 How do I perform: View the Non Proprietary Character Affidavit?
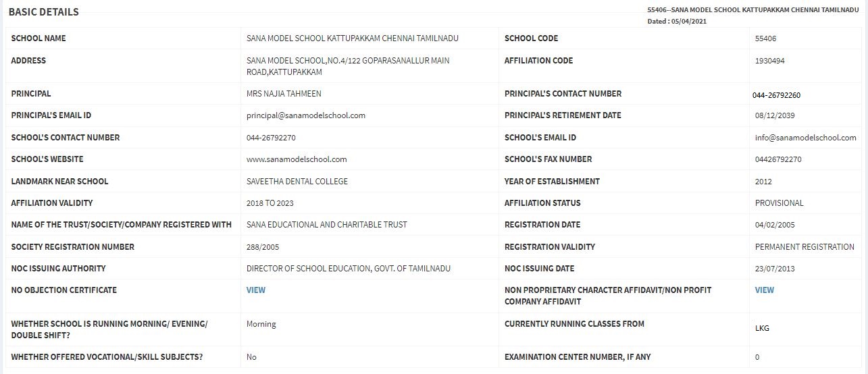tap(765, 290)
